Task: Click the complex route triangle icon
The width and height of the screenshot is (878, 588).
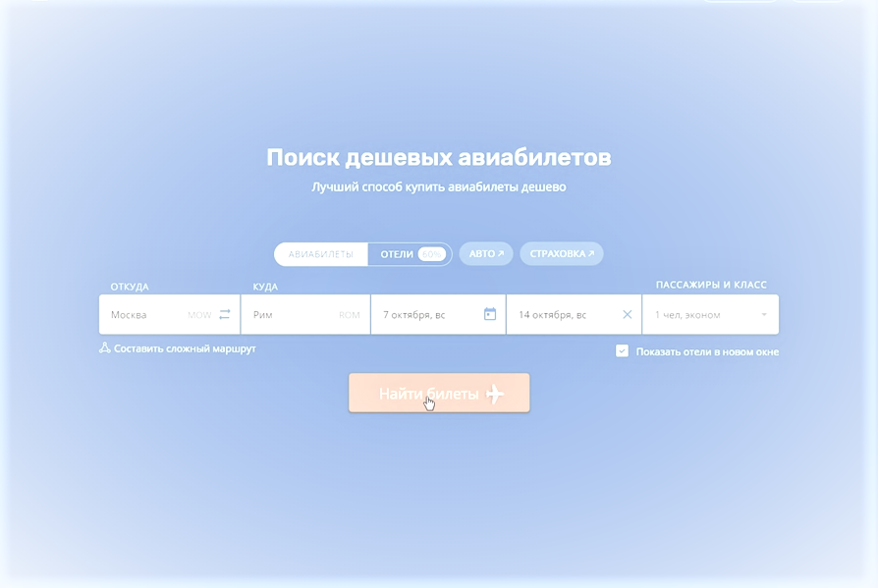Action: 105,347
